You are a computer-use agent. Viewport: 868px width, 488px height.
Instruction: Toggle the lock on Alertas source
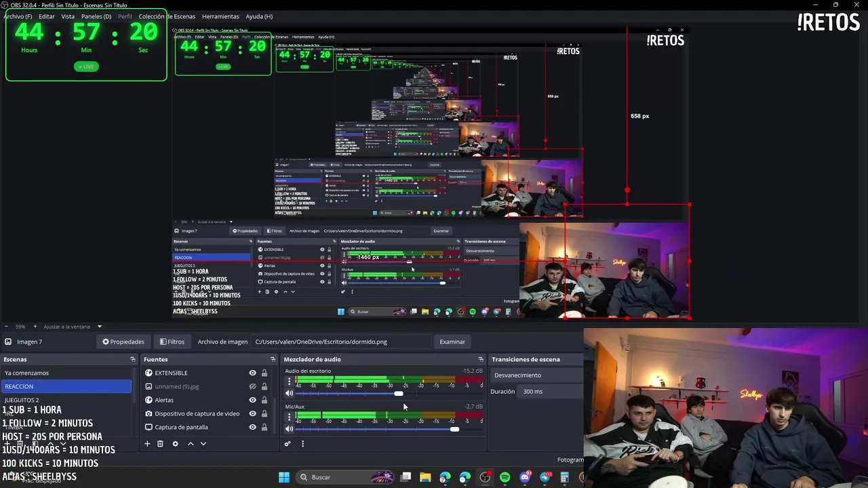[x=264, y=400]
